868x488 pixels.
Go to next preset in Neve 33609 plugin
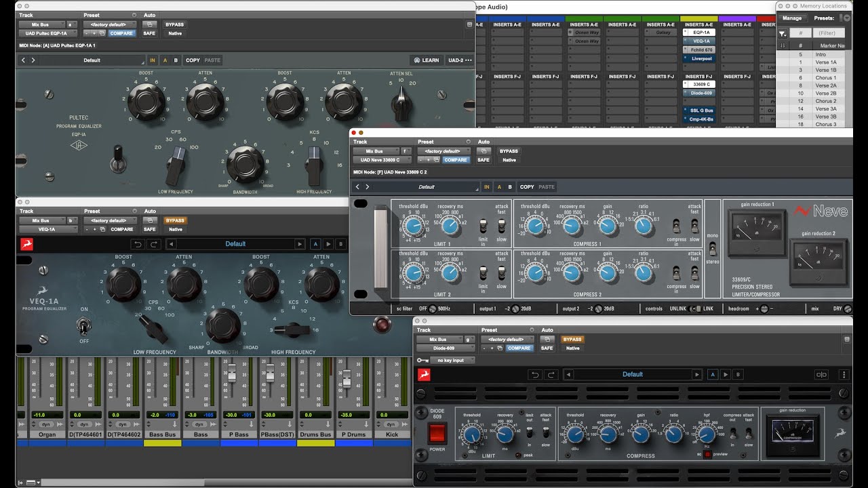pos(368,187)
